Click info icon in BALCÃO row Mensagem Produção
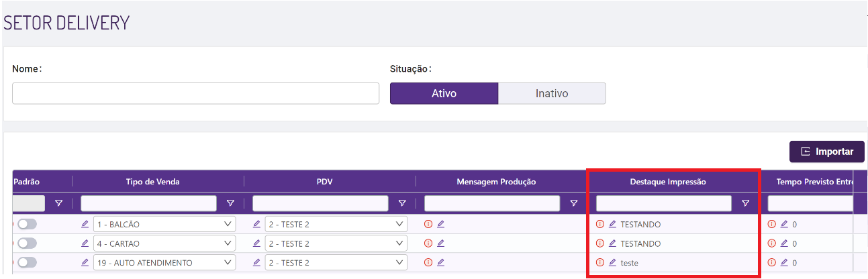Viewport: 868px width, 279px height. click(x=428, y=224)
